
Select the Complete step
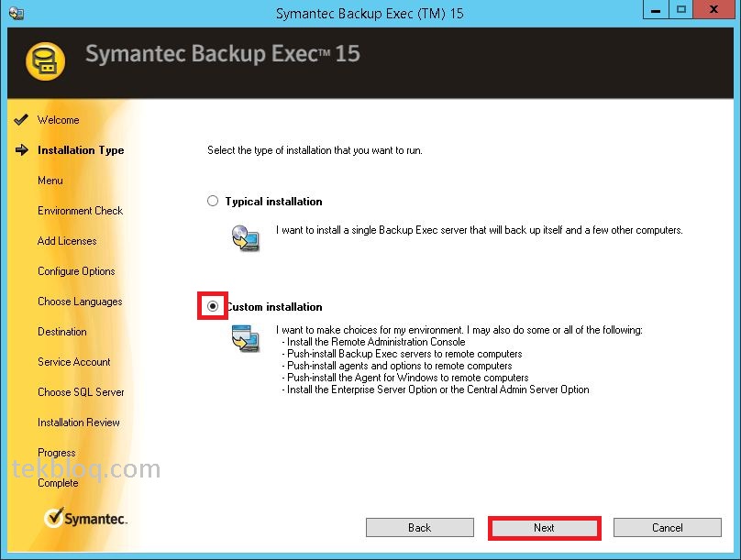pyautogui.click(x=58, y=483)
